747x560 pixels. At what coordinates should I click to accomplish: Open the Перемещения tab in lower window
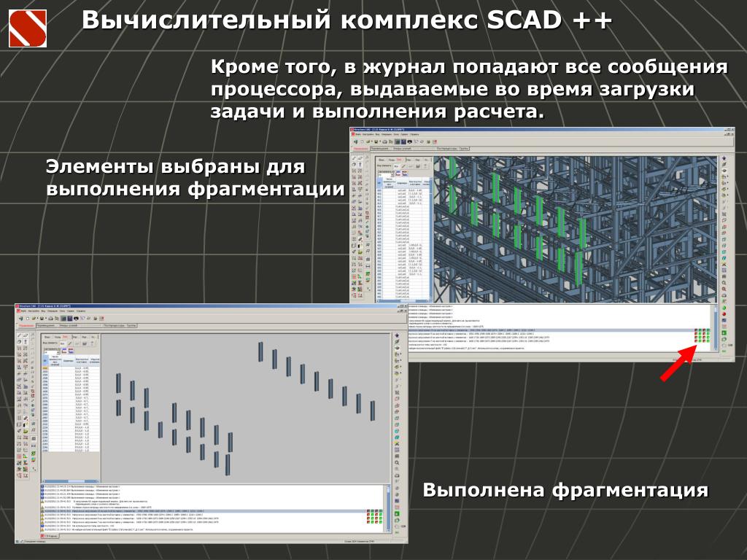click(x=46, y=326)
